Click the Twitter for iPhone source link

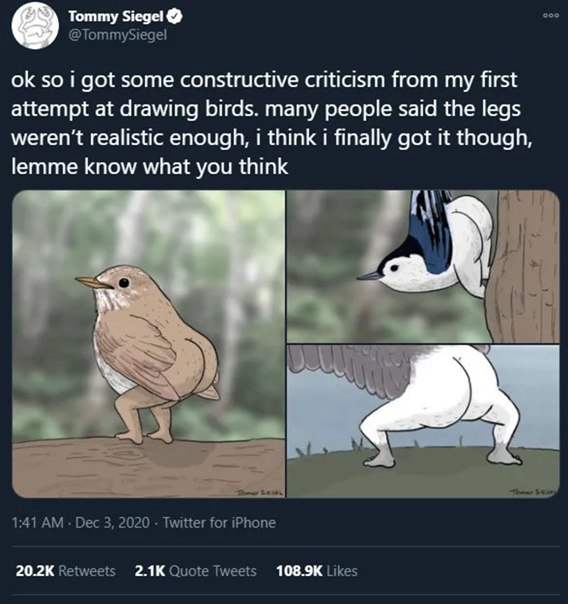click(219, 523)
